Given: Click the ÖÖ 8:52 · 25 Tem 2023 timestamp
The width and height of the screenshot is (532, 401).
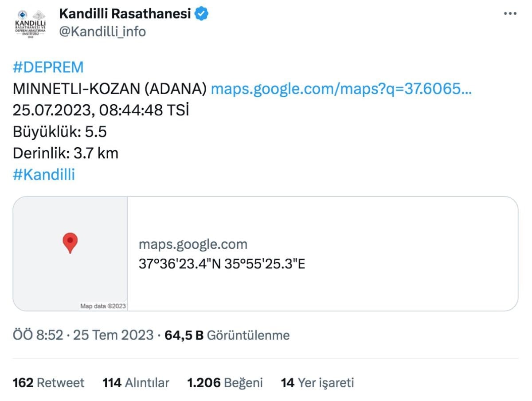Looking at the screenshot, I should (x=83, y=335).
